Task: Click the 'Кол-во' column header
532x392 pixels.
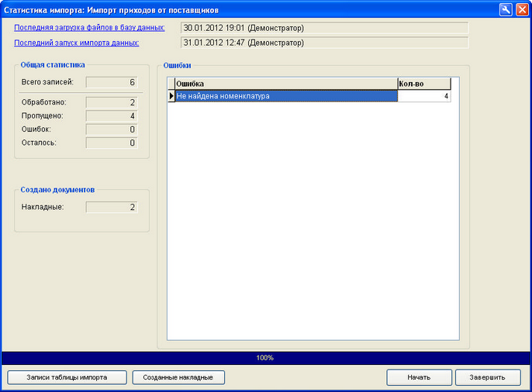Action: pyautogui.click(x=423, y=84)
